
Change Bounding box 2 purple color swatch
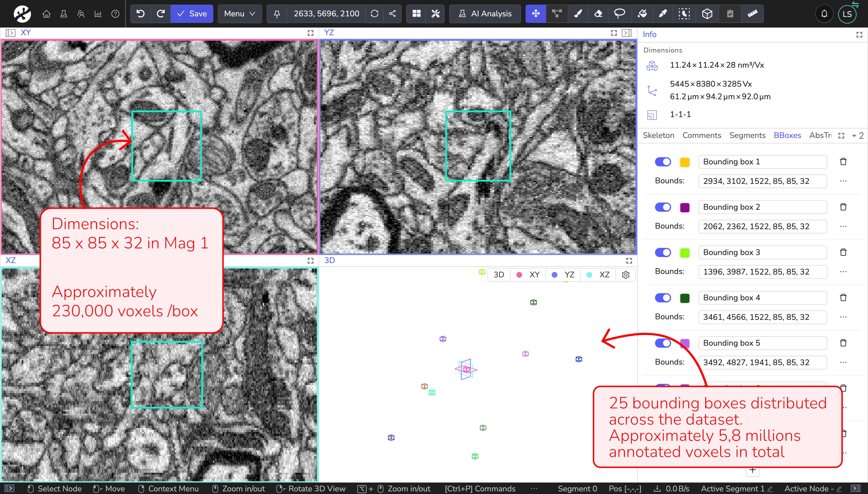pos(685,207)
